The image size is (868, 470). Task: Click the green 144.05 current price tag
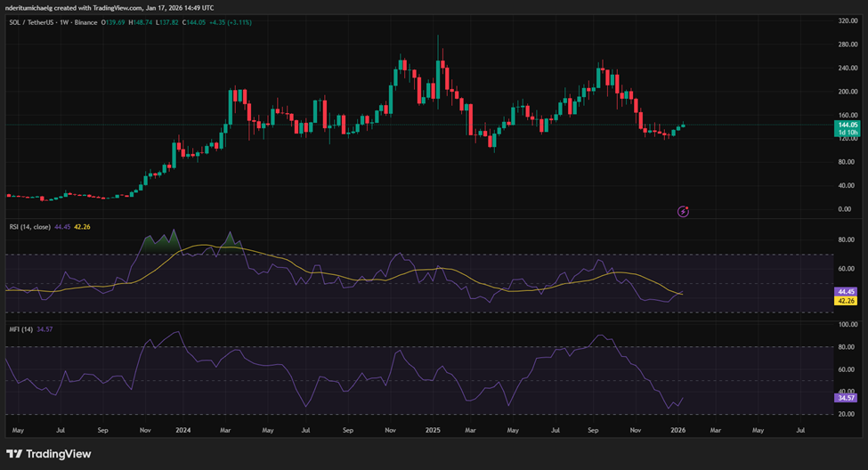click(x=845, y=126)
